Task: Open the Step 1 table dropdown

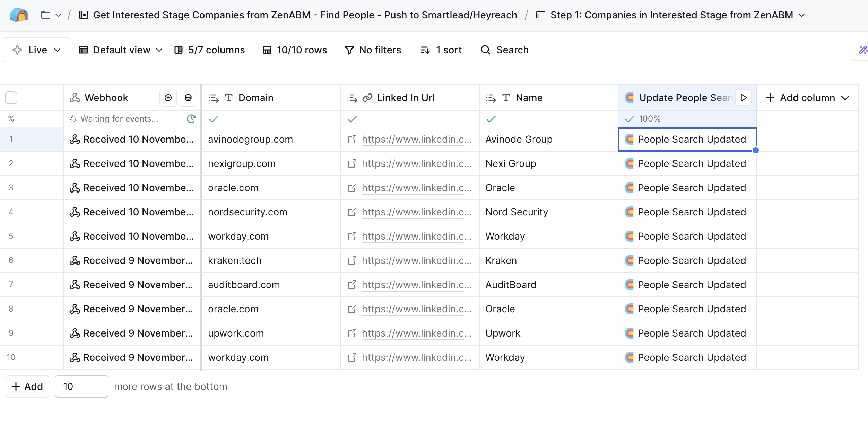Action: [x=801, y=15]
